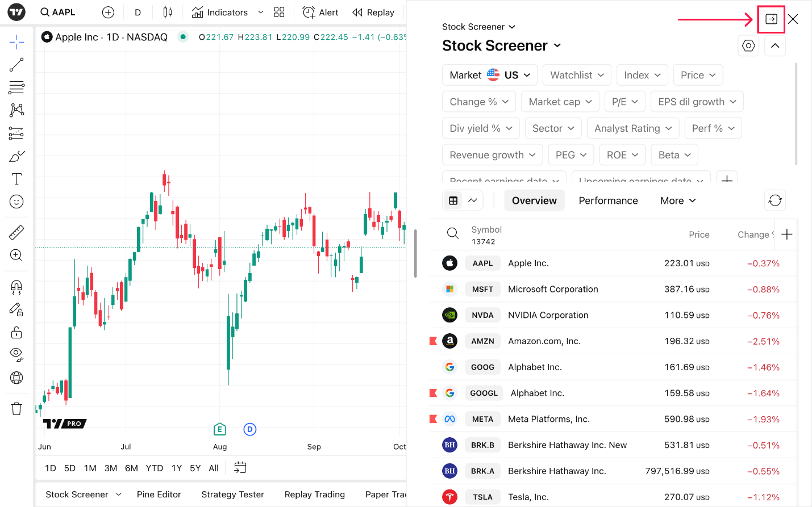Select the Tesla, Inc. row
Screen dimensions: 812x507
tap(614, 497)
